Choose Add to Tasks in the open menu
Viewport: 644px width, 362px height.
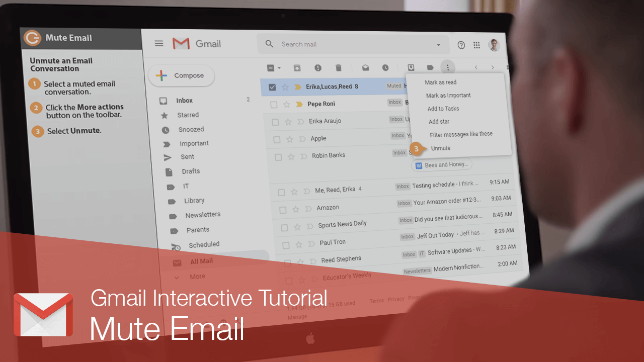click(443, 108)
